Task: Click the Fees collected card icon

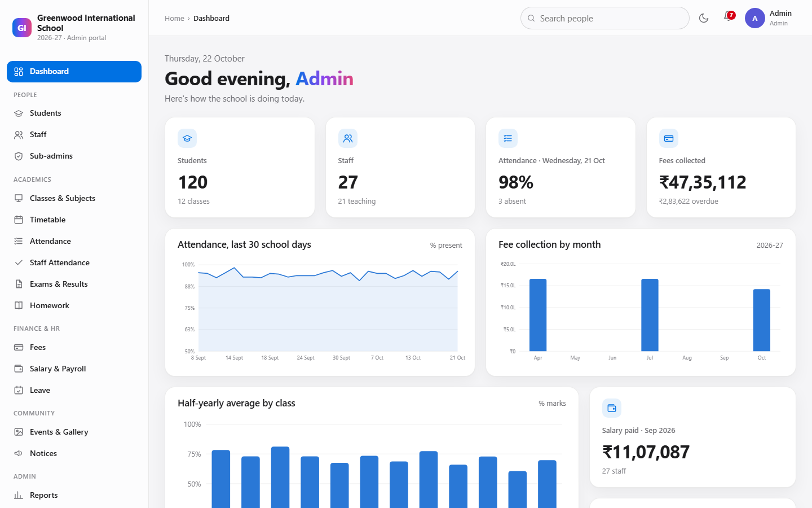Action: (669, 138)
